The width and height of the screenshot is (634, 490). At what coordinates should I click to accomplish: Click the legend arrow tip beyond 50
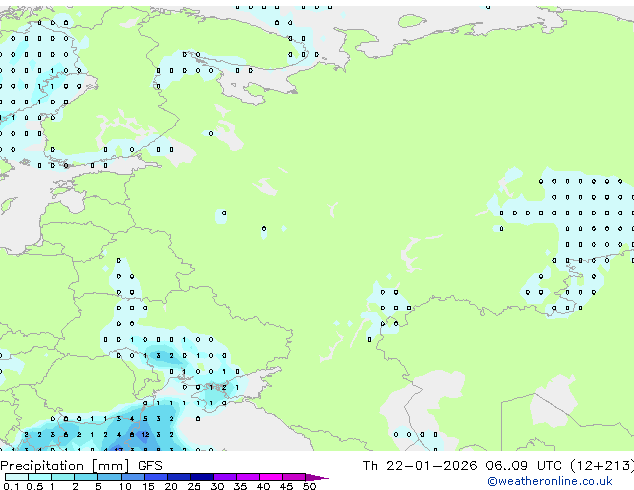(317, 478)
